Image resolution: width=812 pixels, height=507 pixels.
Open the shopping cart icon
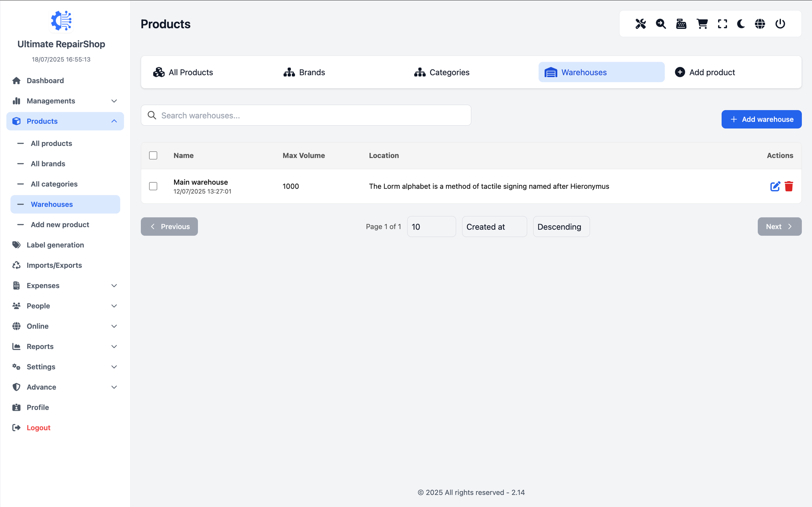coord(702,24)
